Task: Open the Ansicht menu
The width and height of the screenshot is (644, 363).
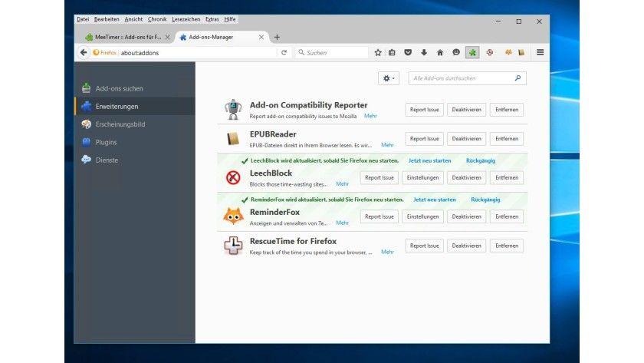Action: pos(133,19)
